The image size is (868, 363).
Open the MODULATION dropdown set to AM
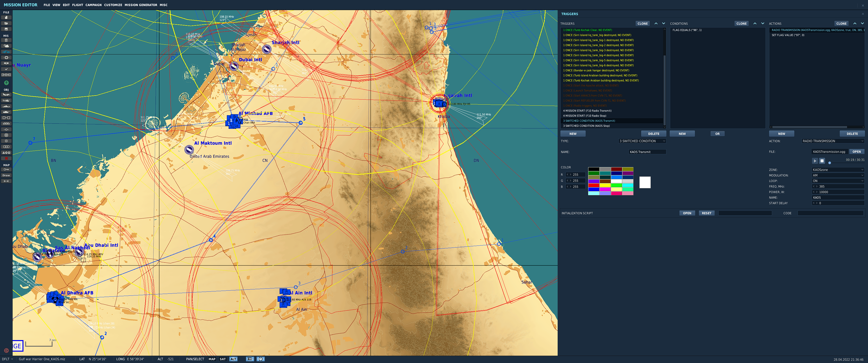click(x=838, y=175)
